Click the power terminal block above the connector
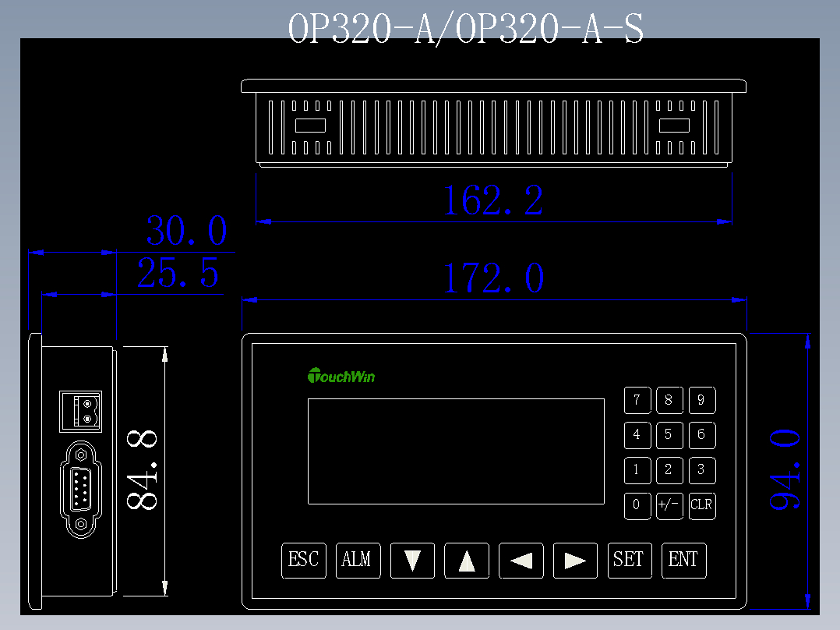The image size is (840, 630). (79, 411)
